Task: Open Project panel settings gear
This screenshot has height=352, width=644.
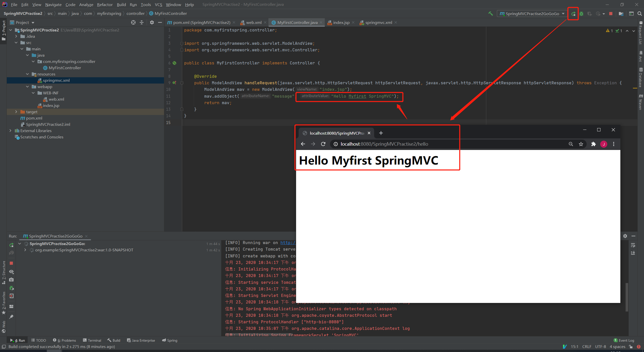Action: pyautogui.click(x=152, y=22)
